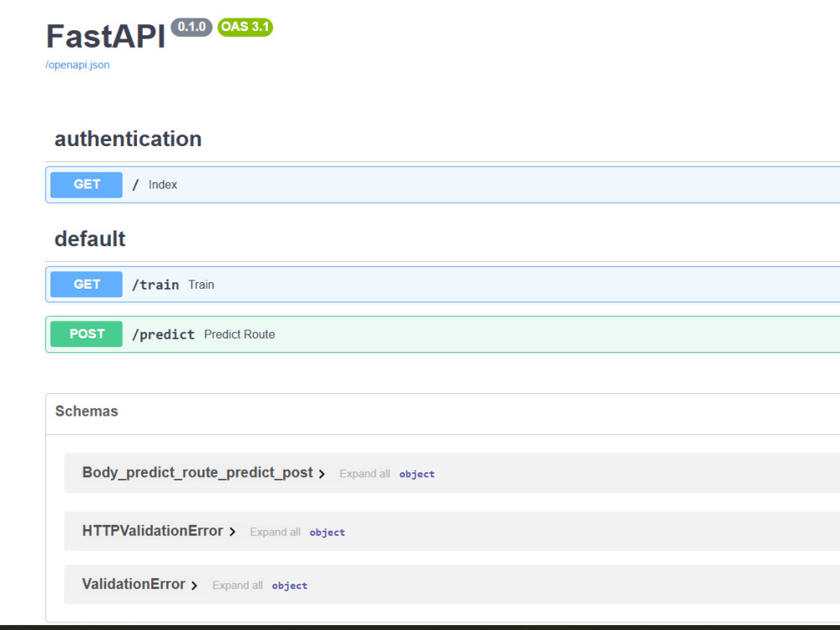Click object type label of HTTPValidationError
840x630 pixels.
pyautogui.click(x=328, y=533)
